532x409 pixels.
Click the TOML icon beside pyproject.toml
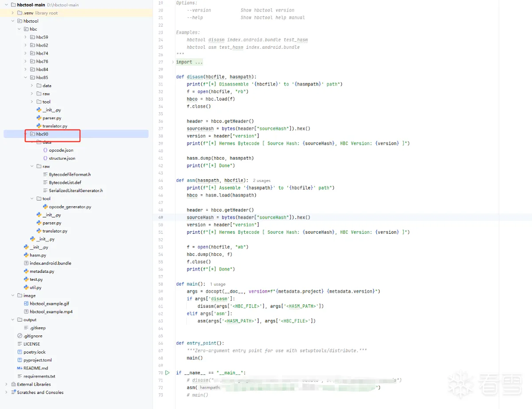(20, 360)
